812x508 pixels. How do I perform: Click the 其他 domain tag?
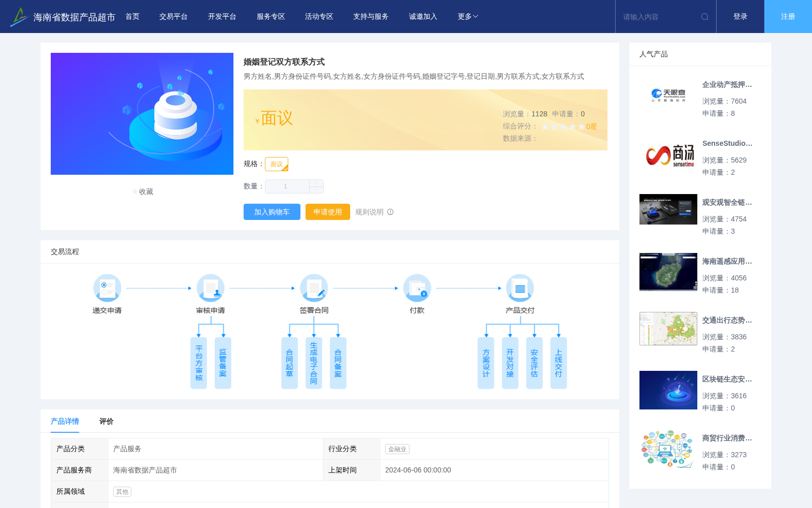(x=122, y=492)
